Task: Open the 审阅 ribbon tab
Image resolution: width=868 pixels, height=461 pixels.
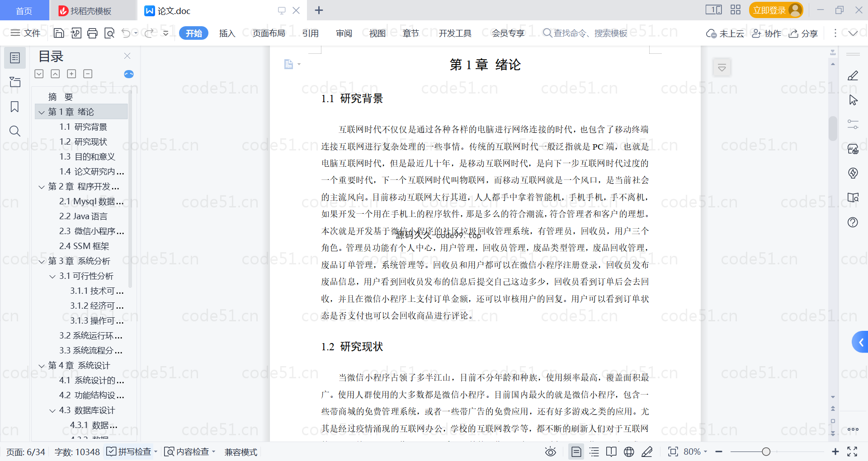Action: tap(344, 33)
